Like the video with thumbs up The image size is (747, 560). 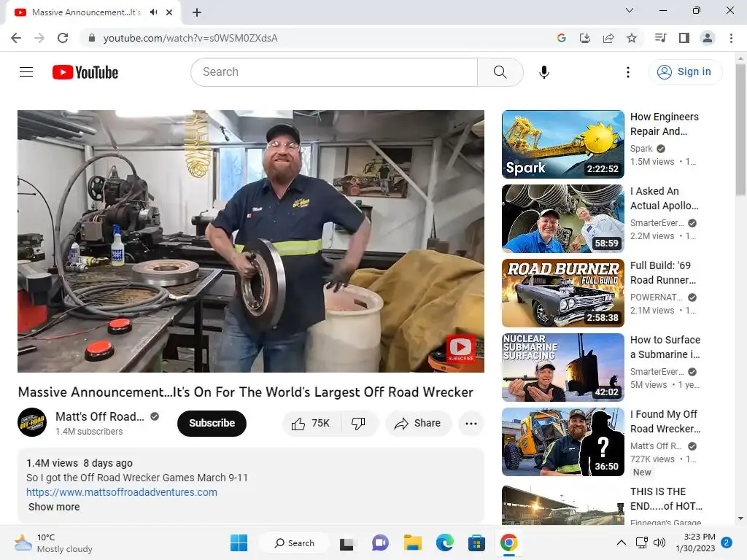[311, 424]
